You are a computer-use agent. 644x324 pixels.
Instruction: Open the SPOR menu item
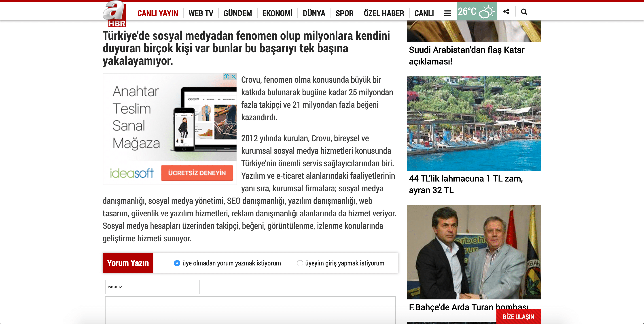(344, 13)
